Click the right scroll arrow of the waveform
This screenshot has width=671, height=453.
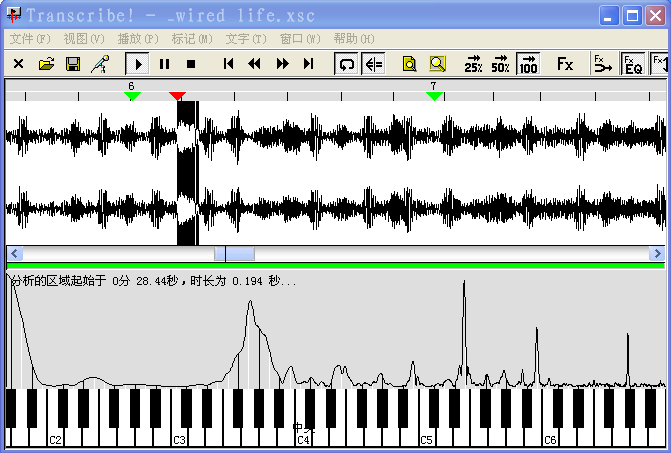tap(657, 254)
